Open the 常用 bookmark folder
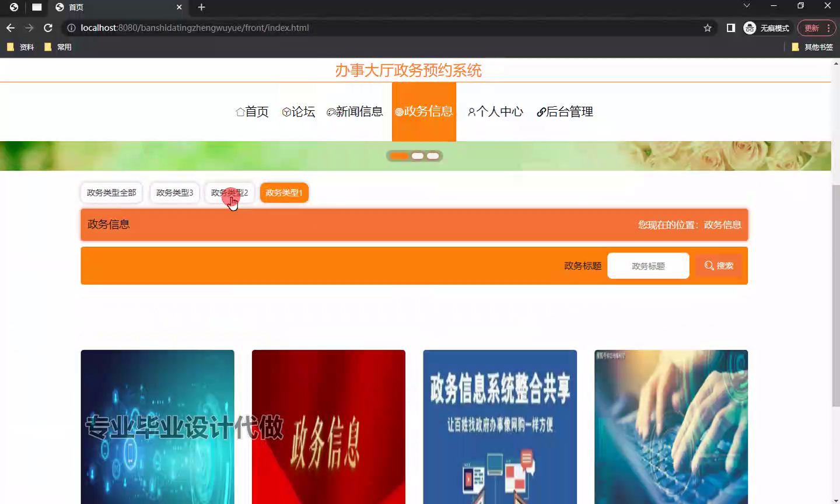The image size is (840, 504). pyautogui.click(x=58, y=47)
